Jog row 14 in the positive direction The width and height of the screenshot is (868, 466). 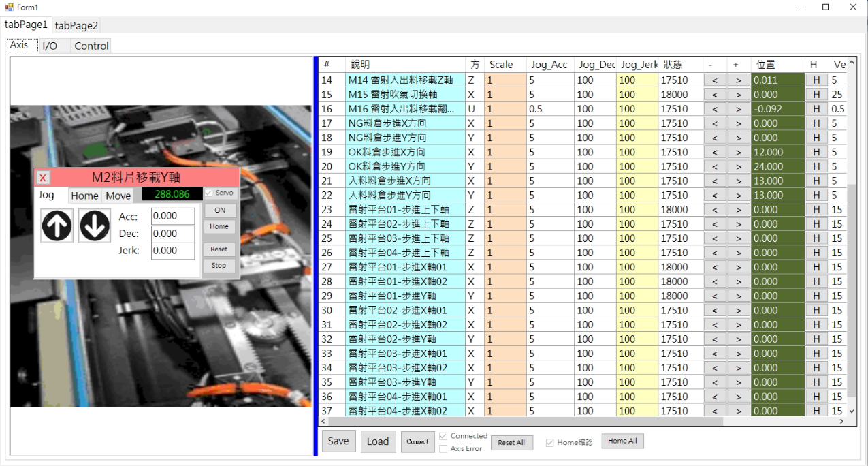pos(738,80)
